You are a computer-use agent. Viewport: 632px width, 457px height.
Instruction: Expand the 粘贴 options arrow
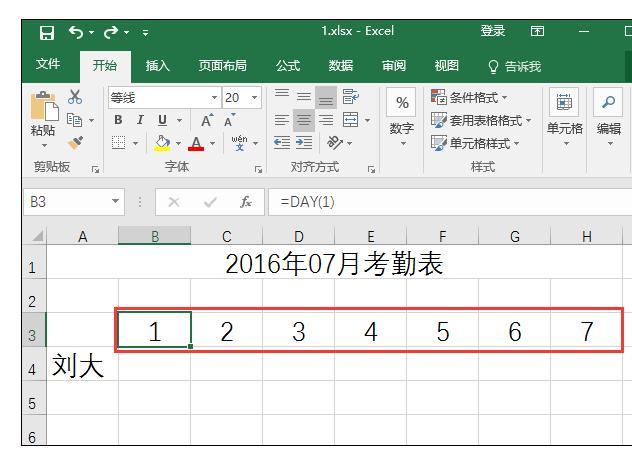[44, 145]
